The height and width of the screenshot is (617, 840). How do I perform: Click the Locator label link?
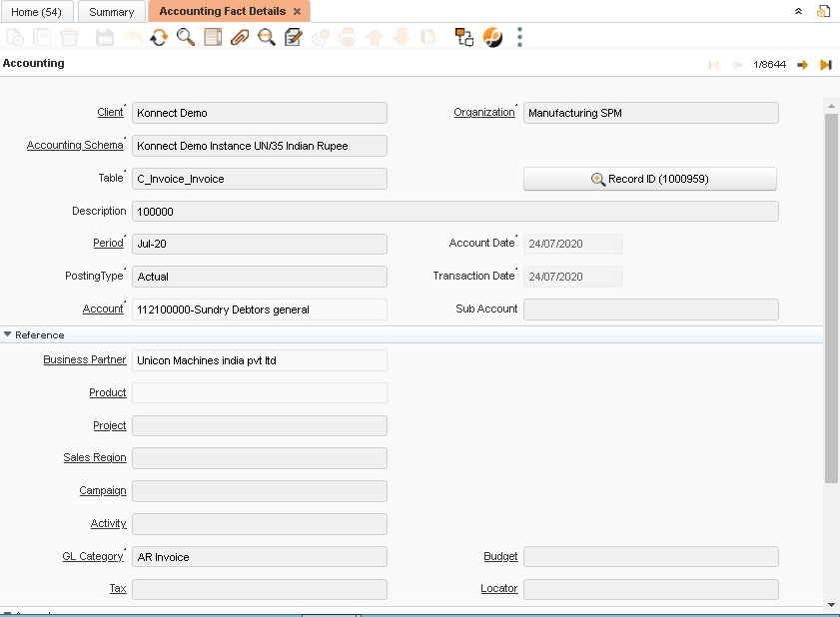point(498,589)
